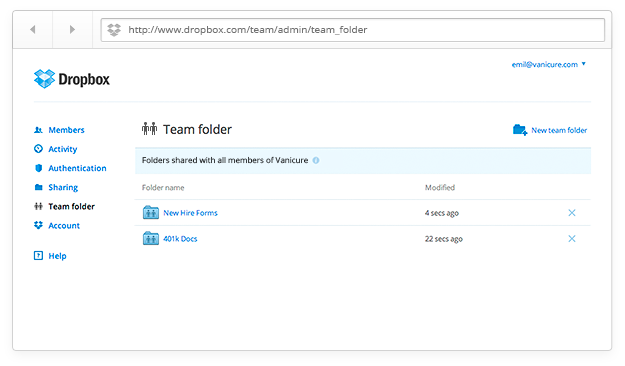Viewport: 625px width, 366px height.
Task: Click the New Hire Forms folder icon
Action: pos(151,213)
